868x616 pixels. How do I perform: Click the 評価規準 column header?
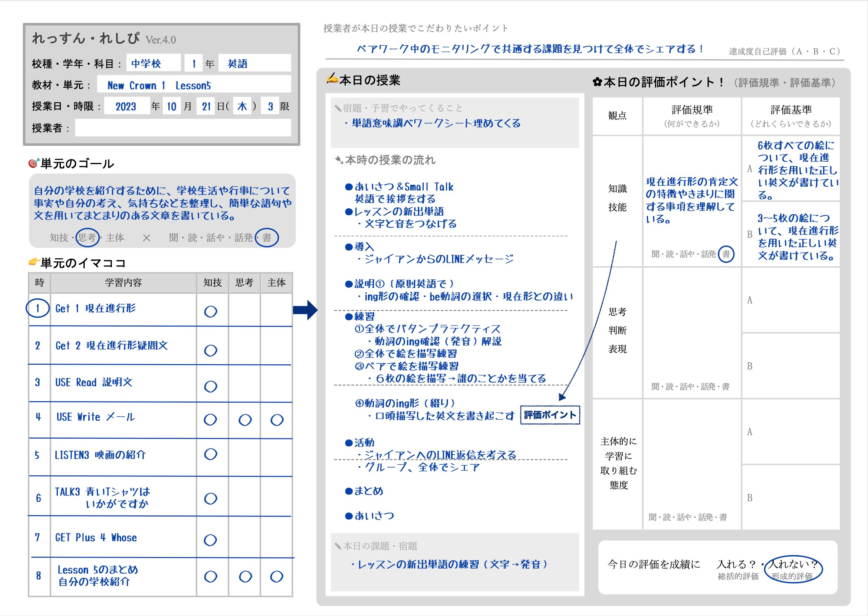click(x=692, y=116)
